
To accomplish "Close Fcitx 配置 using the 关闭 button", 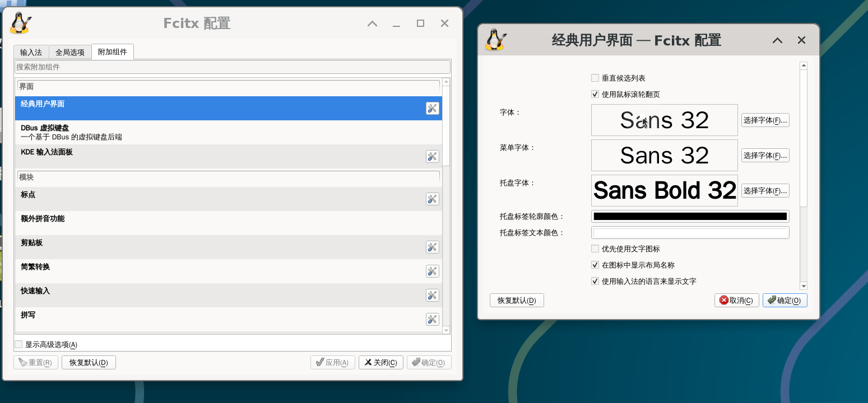I will click(380, 362).
